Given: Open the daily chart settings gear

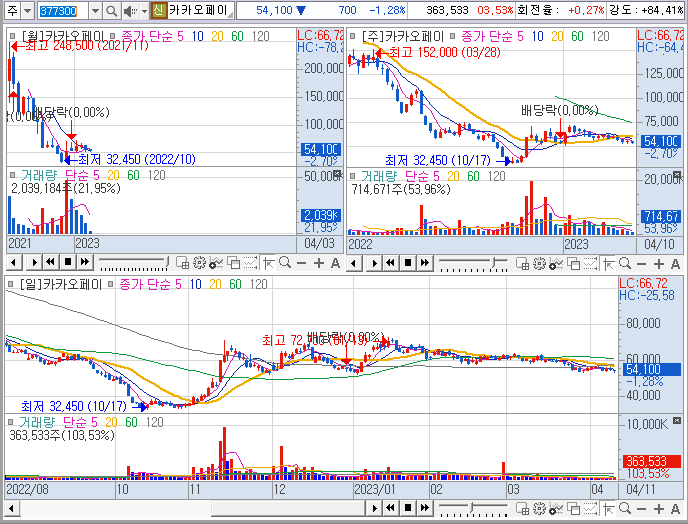Looking at the screenshot, I should 539,508.
